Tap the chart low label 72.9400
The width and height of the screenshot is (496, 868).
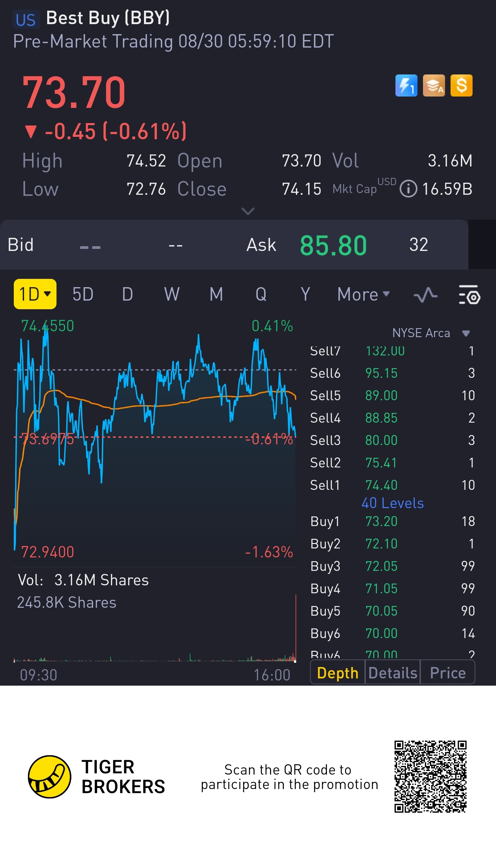(x=48, y=552)
